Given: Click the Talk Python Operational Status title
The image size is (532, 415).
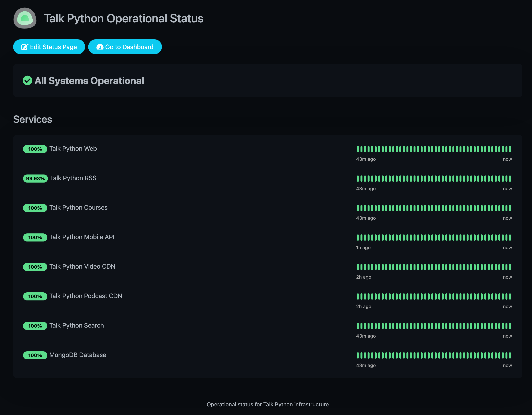Looking at the screenshot, I should pos(124,18).
